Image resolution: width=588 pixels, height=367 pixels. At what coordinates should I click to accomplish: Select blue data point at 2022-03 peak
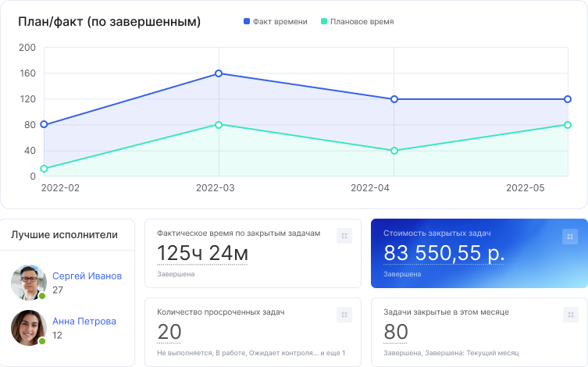[x=219, y=73]
